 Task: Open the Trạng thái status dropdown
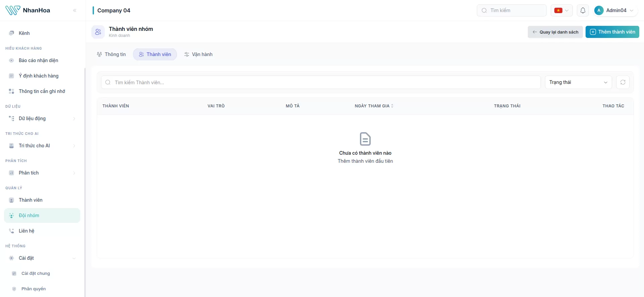point(578,82)
